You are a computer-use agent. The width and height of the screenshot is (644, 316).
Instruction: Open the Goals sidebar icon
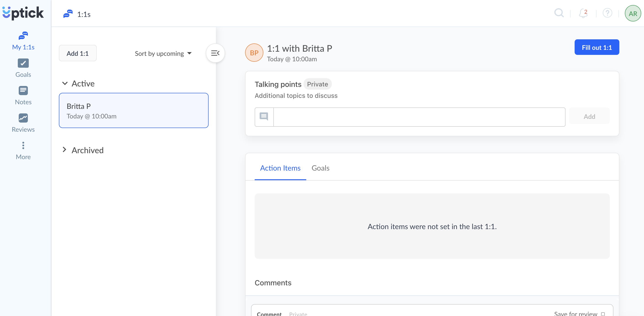23,64
